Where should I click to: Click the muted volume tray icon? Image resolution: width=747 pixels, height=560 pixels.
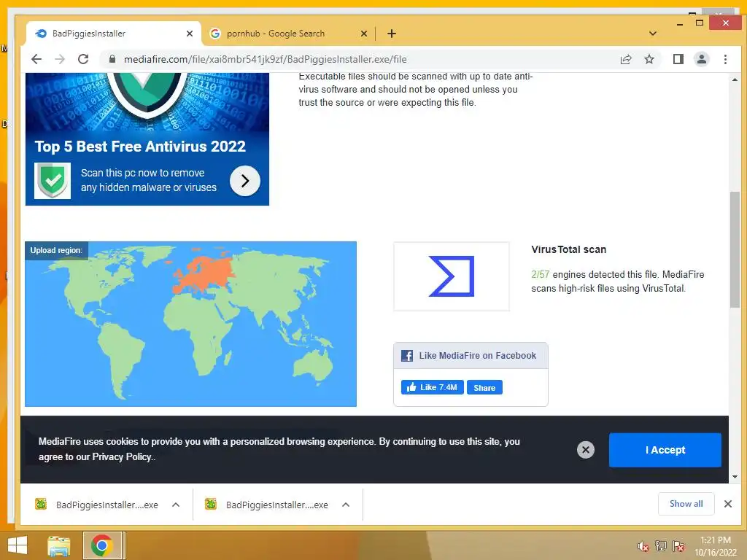(x=643, y=546)
